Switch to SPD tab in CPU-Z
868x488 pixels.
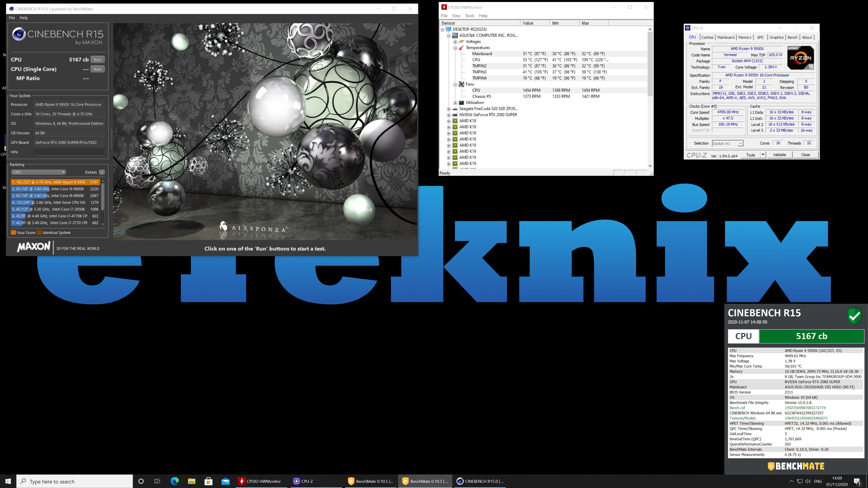tap(760, 37)
